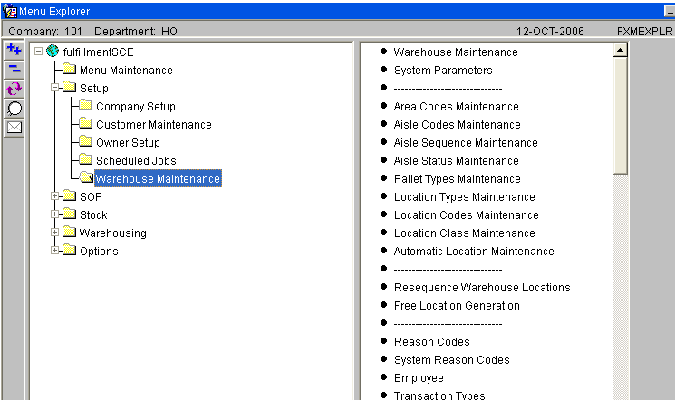Image resolution: width=676 pixels, height=401 pixels.
Task: Expand the SOF folder node
Action: [55, 196]
